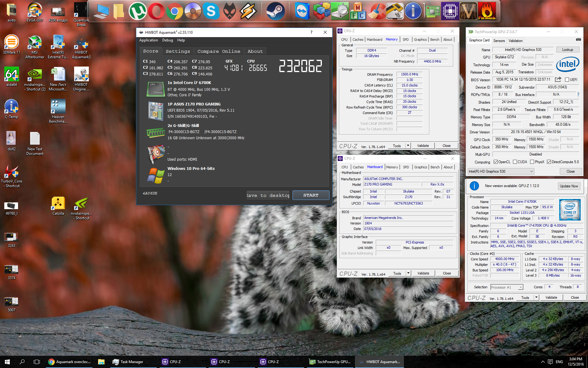Open ENG language indicator in tray

(559, 362)
